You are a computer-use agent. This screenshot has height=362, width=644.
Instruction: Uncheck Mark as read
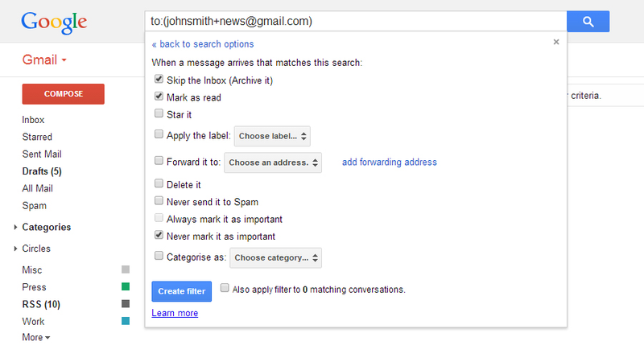[x=159, y=96]
